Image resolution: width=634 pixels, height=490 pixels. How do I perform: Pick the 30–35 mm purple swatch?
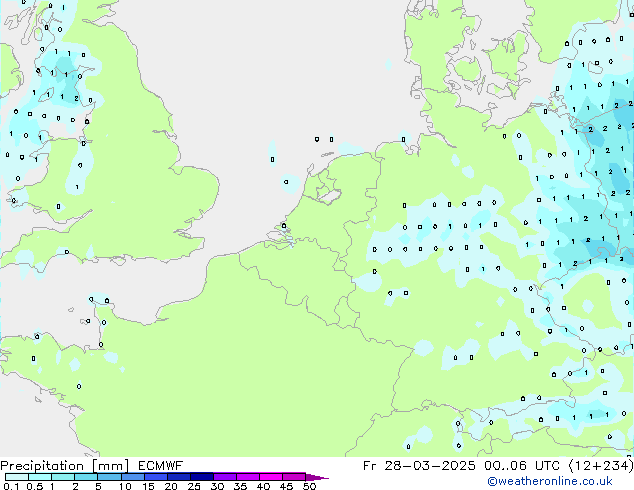[x=224, y=477]
